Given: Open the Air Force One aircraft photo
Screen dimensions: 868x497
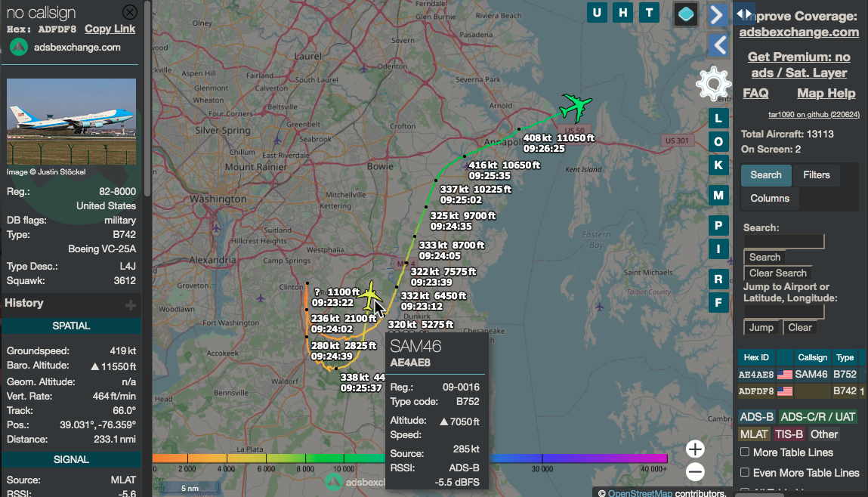Looking at the screenshot, I should pyautogui.click(x=72, y=121).
